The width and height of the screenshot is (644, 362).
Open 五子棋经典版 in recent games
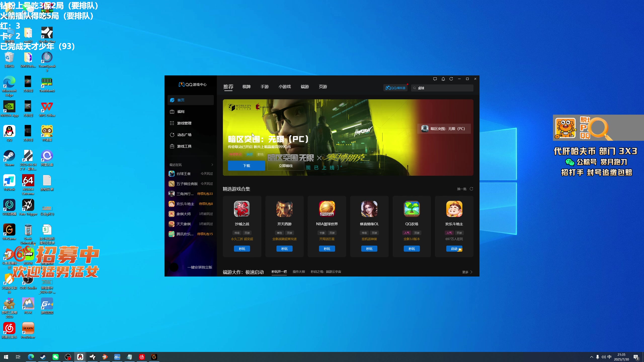pyautogui.click(x=191, y=184)
